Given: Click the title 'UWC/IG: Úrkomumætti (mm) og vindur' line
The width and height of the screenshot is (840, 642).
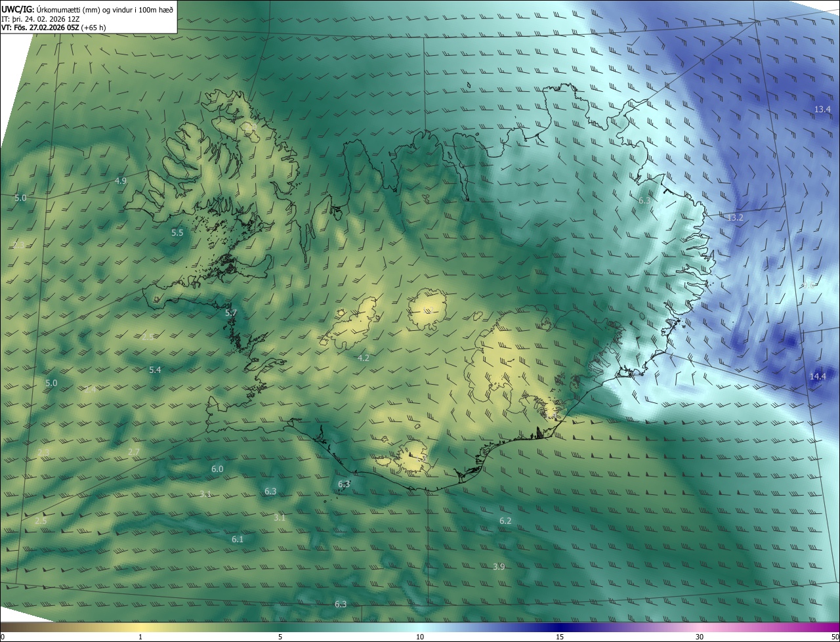Looking at the screenshot, I should (x=87, y=9).
